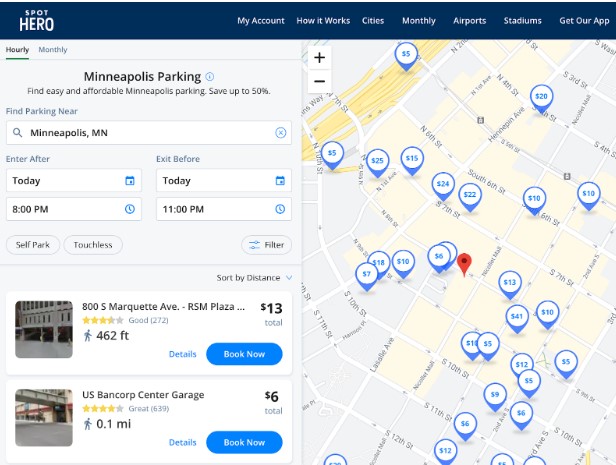Open the Airports menu item
The height and width of the screenshot is (465, 616).
tap(469, 21)
